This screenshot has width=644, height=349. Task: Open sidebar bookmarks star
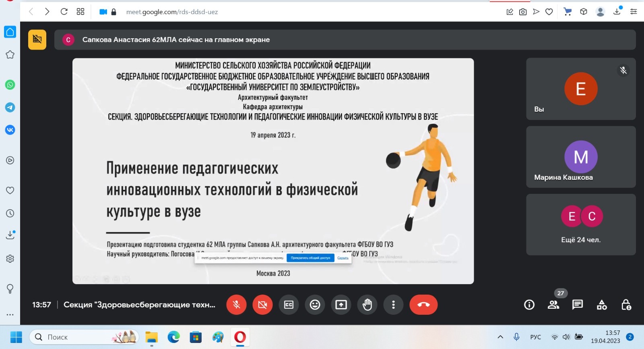point(10,54)
